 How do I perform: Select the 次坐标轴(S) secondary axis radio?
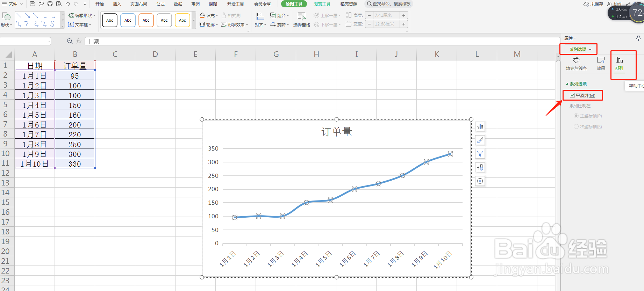coord(576,126)
